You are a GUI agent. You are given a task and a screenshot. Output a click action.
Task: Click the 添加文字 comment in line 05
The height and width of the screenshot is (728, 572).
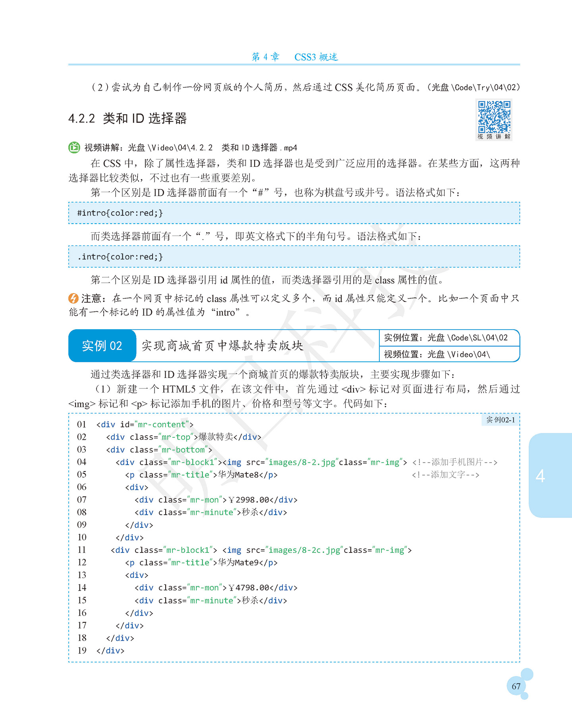click(x=445, y=475)
